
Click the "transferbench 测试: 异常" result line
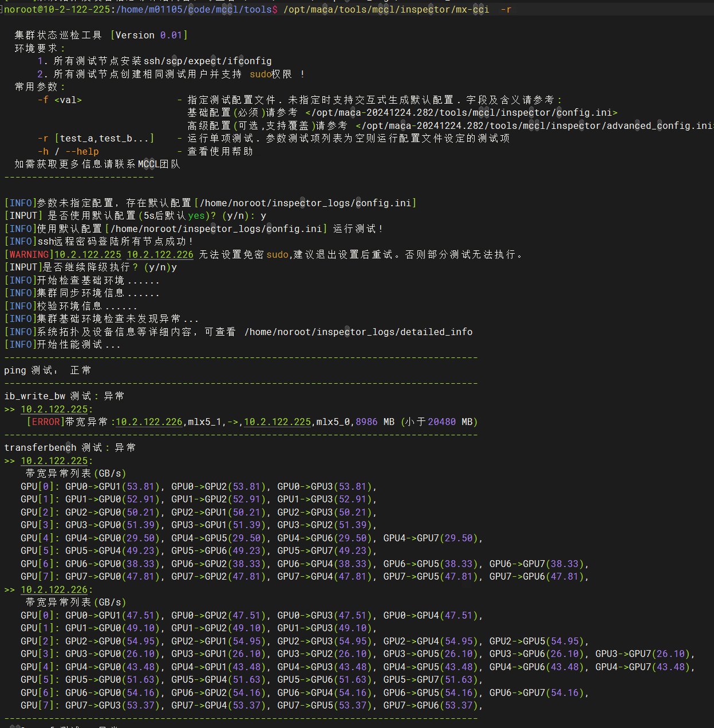pos(70,447)
